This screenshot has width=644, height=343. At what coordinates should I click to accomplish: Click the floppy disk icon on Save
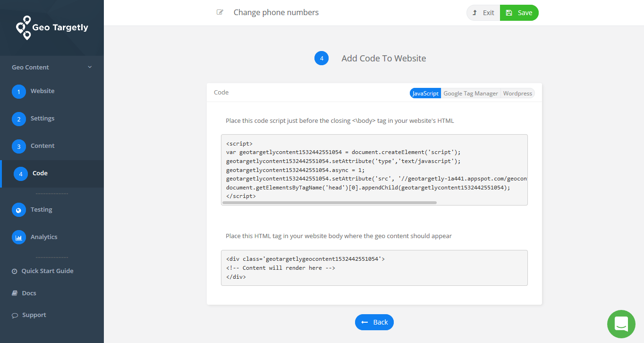pyautogui.click(x=509, y=13)
